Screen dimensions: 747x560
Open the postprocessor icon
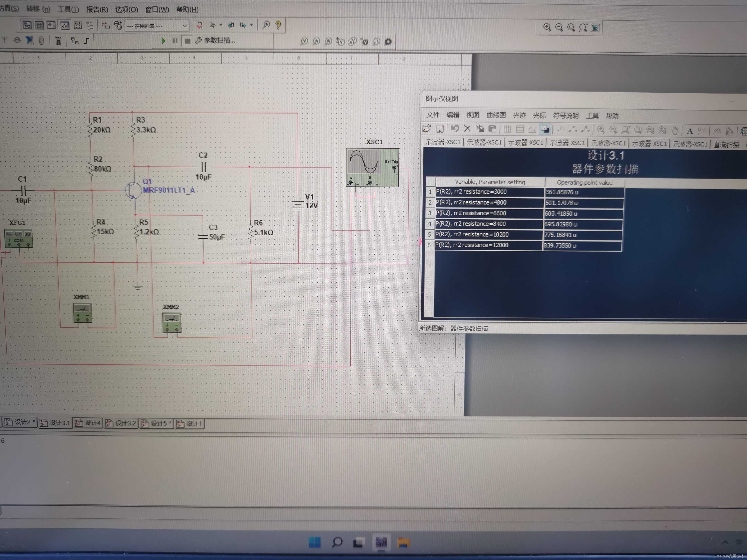77,25
